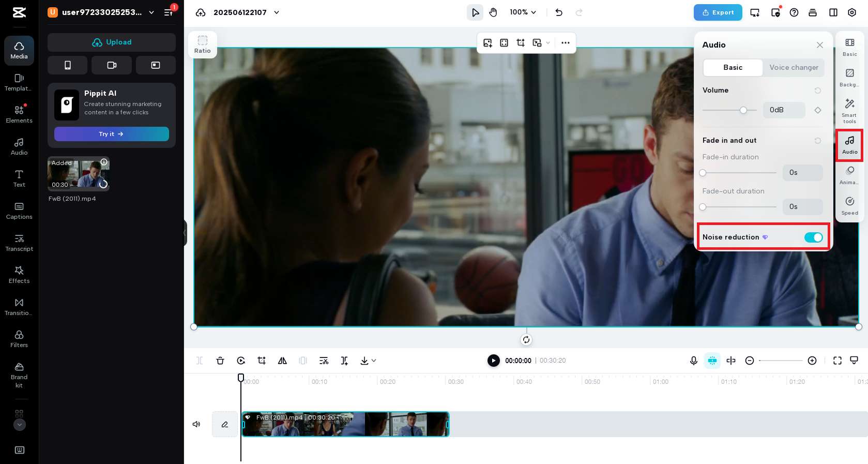This screenshot has height=464, width=868.
Task: Click the voiceover microphone icon
Action: [694, 361]
